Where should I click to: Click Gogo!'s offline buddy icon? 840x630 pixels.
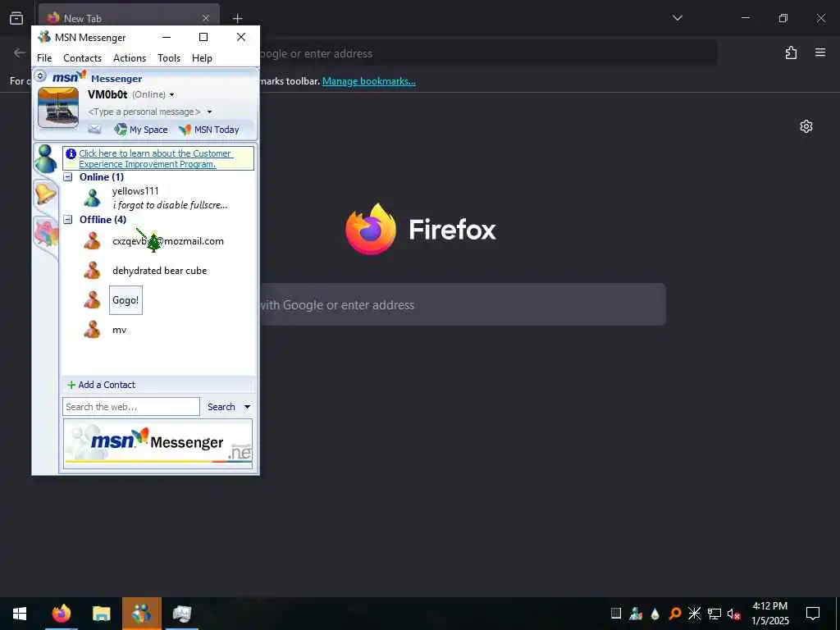tap(92, 300)
